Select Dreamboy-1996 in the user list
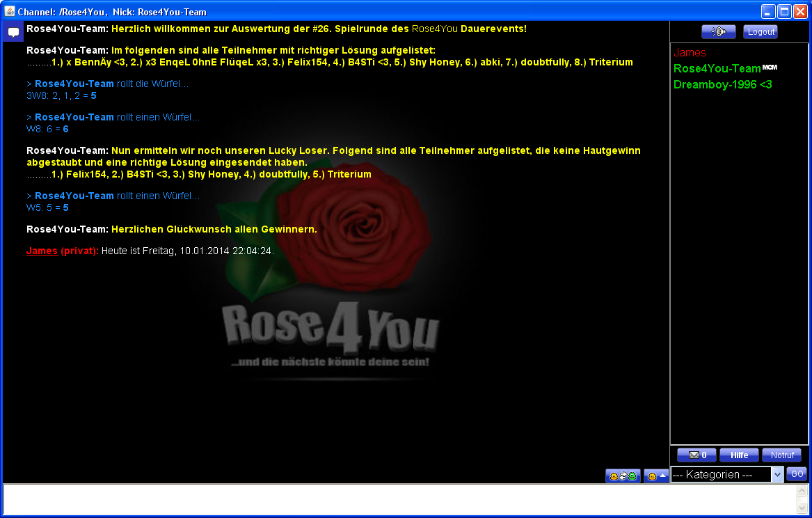This screenshot has height=518, width=812. [722, 85]
